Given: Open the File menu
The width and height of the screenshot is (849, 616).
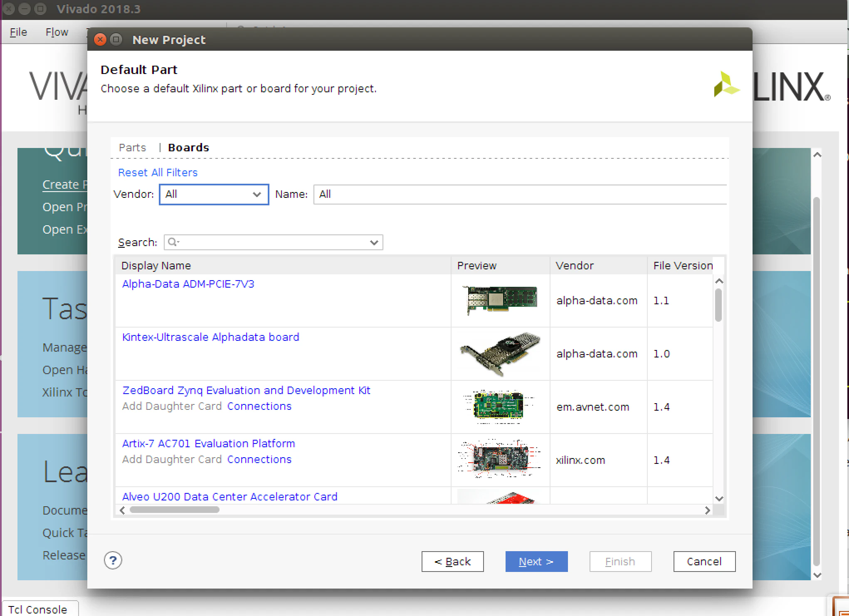Looking at the screenshot, I should (18, 32).
